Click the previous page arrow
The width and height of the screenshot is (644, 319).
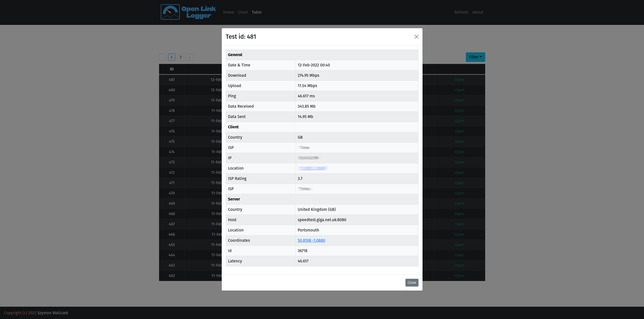tap(162, 57)
